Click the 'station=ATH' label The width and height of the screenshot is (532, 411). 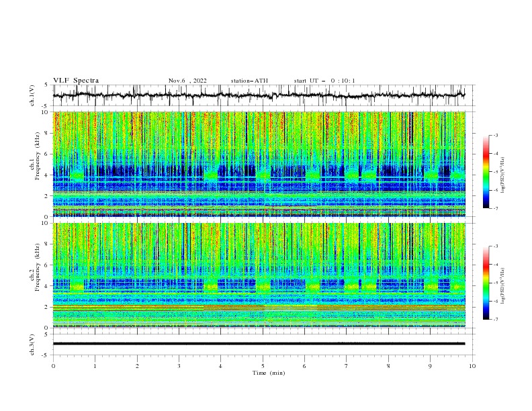point(249,81)
